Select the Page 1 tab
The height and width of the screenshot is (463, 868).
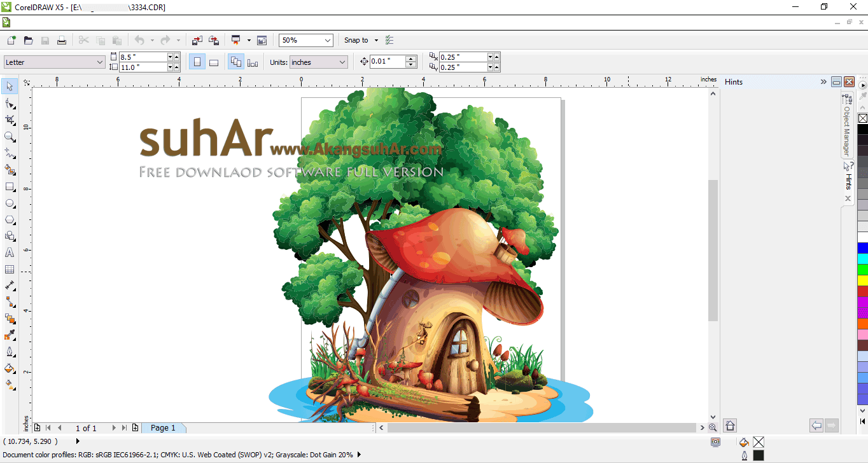(x=163, y=428)
